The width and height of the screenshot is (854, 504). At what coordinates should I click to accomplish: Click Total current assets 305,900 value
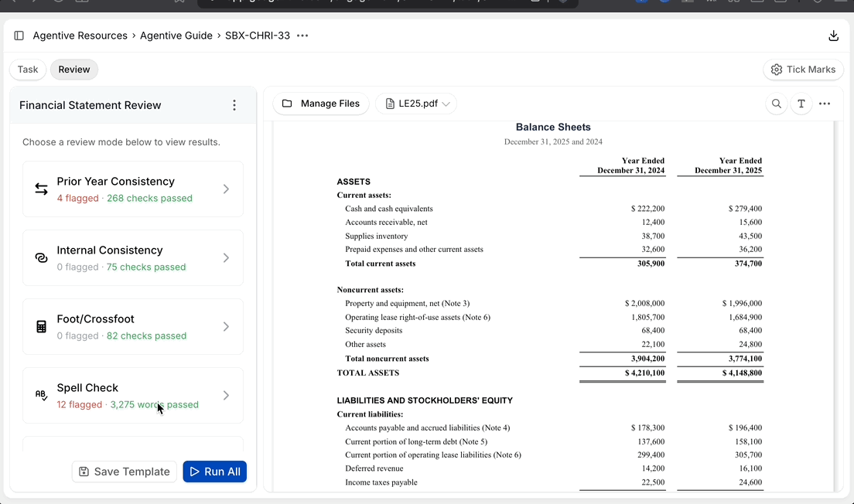[x=651, y=264]
